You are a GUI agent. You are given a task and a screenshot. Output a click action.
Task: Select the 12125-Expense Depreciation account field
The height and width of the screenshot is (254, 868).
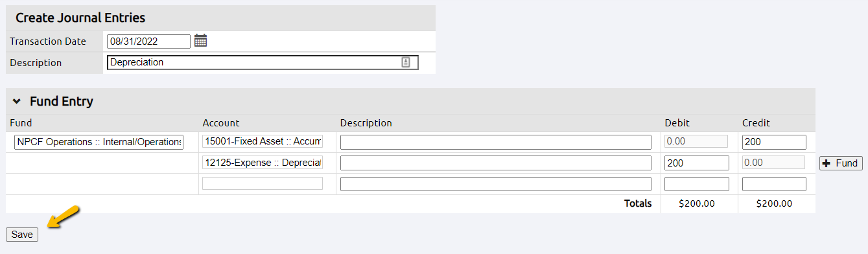coord(263,163)
